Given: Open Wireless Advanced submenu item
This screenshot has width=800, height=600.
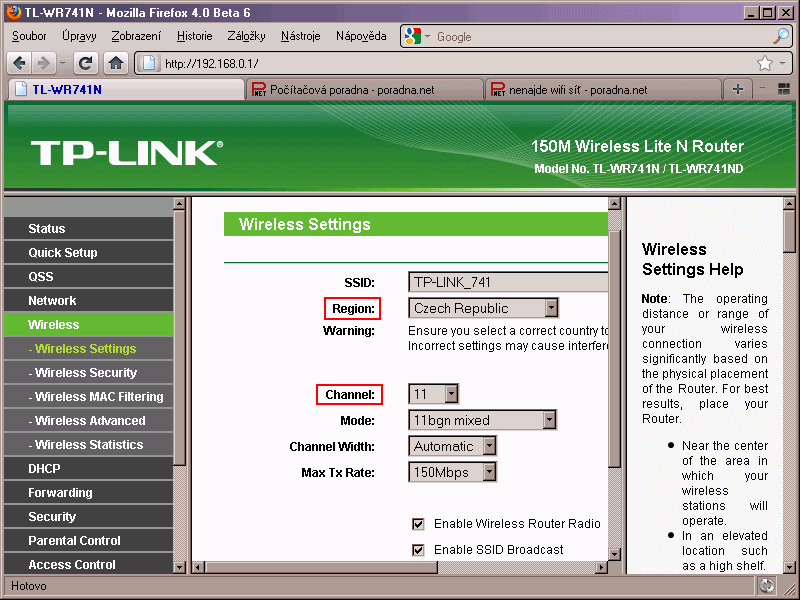Looking at the screenshot, I should pyautogui.click(x=88, y=420).
